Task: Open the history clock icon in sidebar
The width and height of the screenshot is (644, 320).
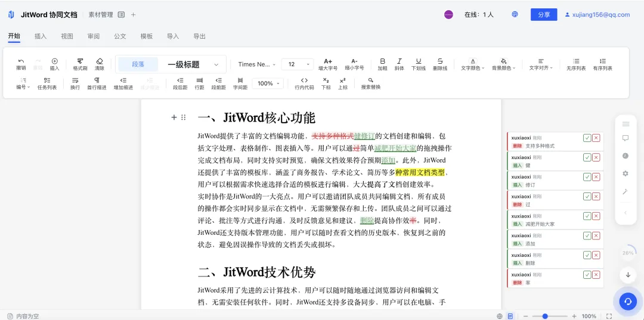Action: click(x=626, y=156)
